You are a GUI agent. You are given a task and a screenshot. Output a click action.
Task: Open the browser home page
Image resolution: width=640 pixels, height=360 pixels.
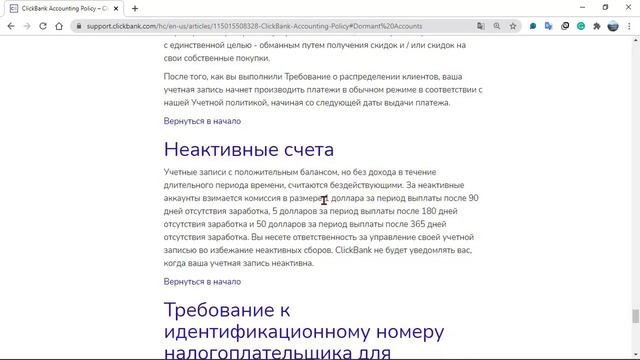coord(59,26)
